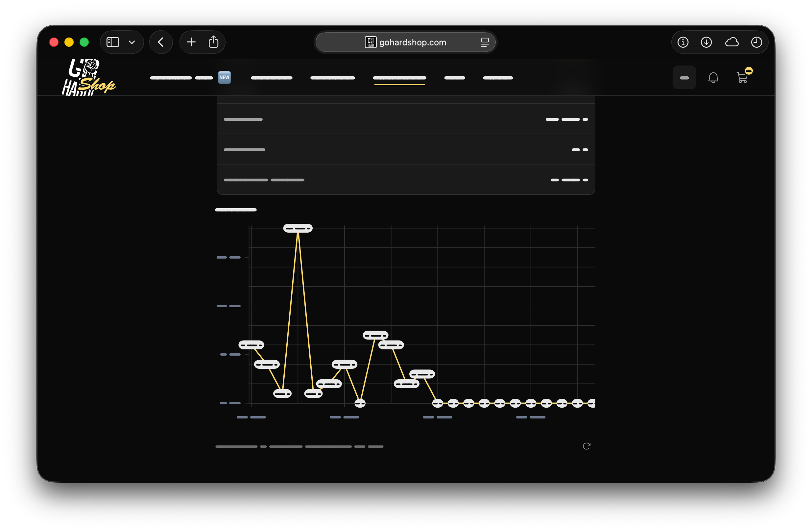Click the gohardshop.com address field
Image resolution: width=812 pixels, height=531 pixels.
click(405, 42)
